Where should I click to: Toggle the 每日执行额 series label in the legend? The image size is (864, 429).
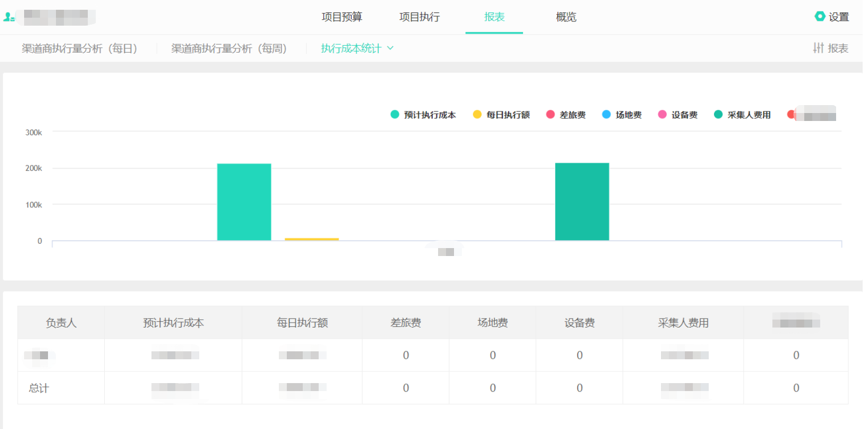[x=508, y=115]
